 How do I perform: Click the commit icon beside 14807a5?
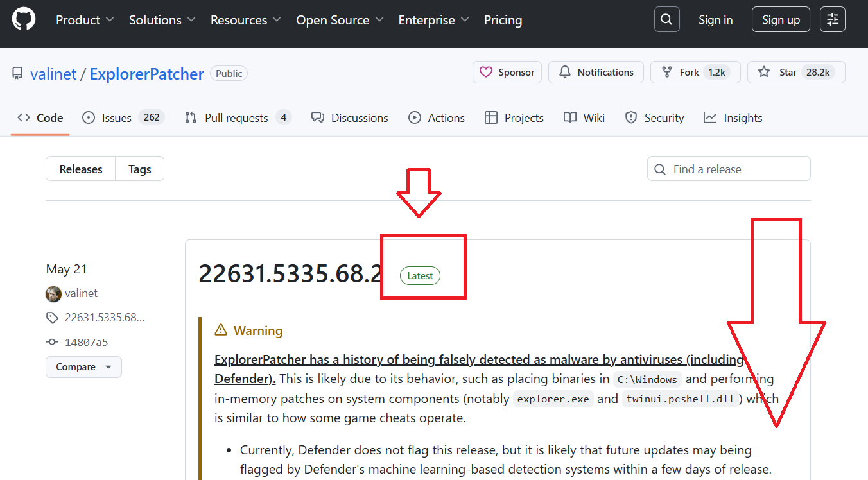pos(52,342)
